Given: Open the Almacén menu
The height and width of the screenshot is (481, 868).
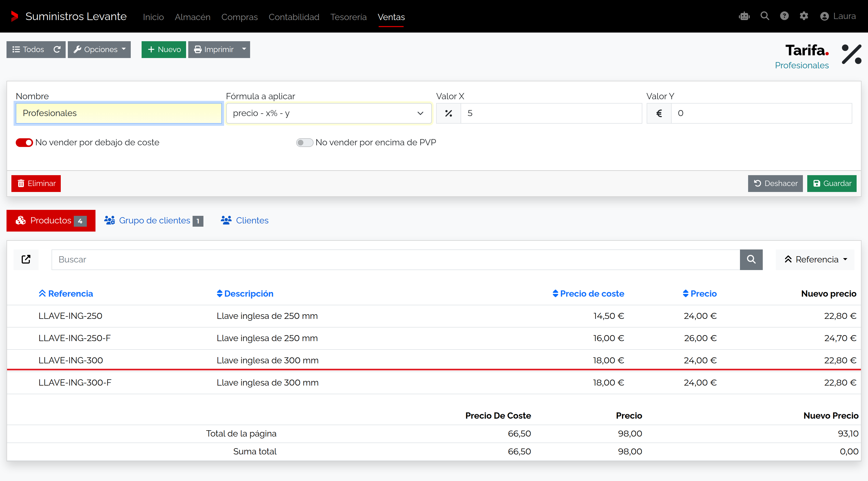Looking at the screenshot, I should click(192, 17).
